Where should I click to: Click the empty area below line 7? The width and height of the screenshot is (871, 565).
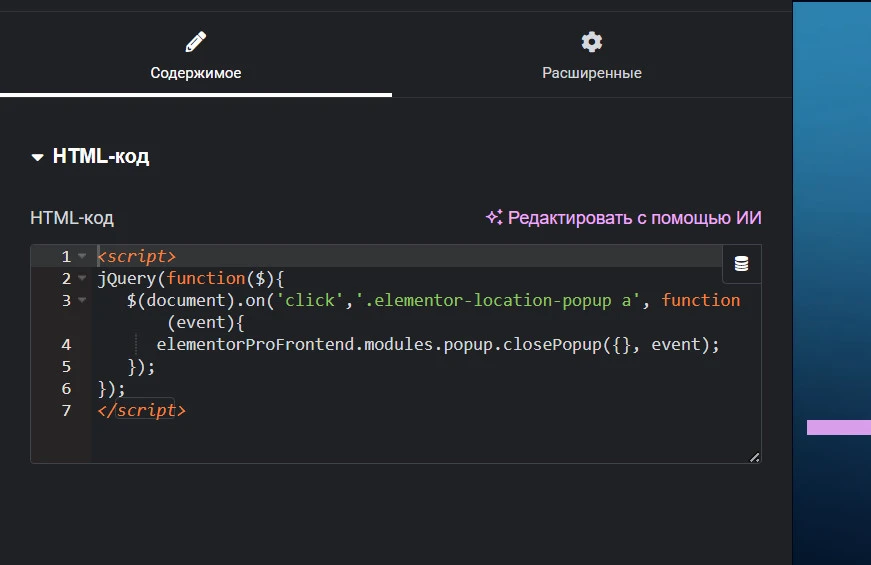pyautogui.click(x=426, y=442)
